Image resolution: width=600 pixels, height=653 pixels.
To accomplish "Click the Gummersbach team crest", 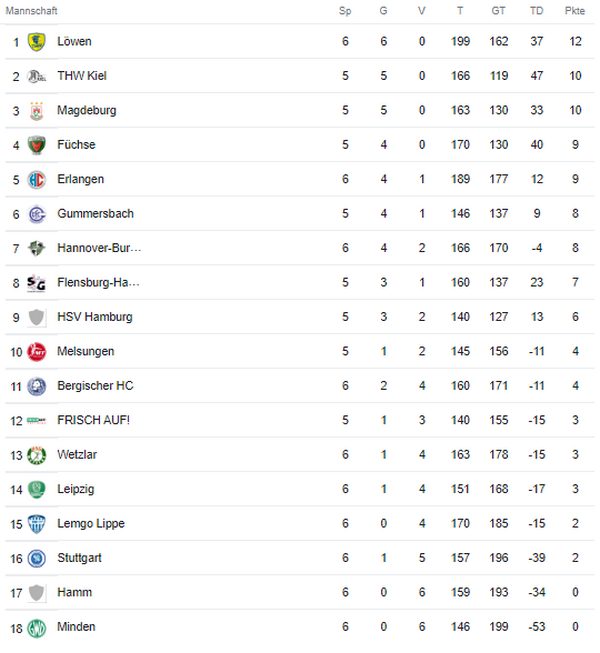I will tap(37, 214).
